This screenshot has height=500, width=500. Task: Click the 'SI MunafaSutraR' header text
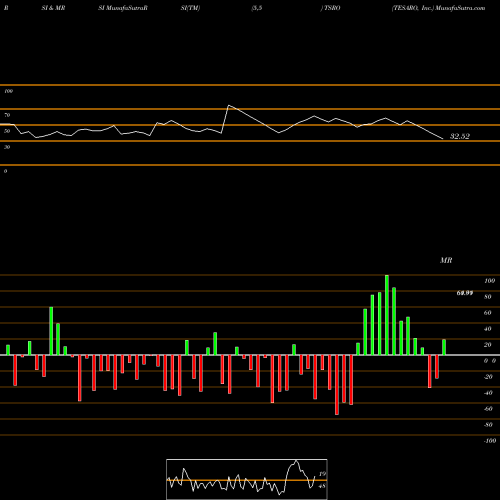click(x=123, y=8)
